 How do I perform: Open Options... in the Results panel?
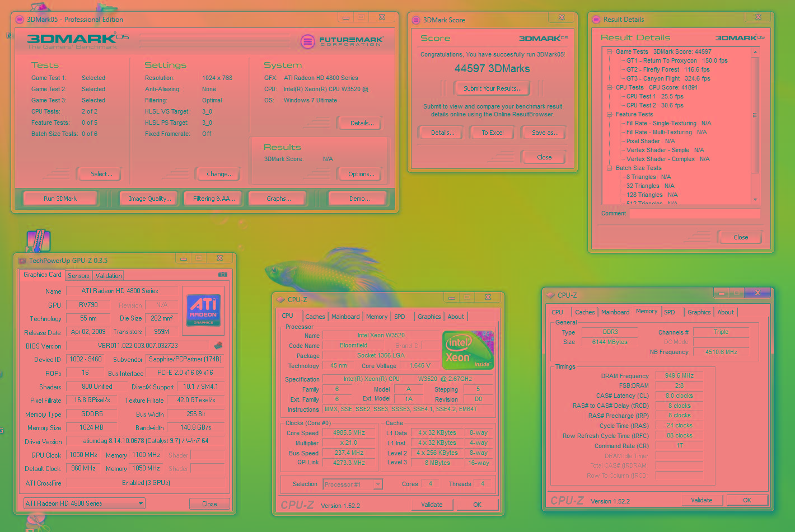pyautogui.click(x=361, y=174)
